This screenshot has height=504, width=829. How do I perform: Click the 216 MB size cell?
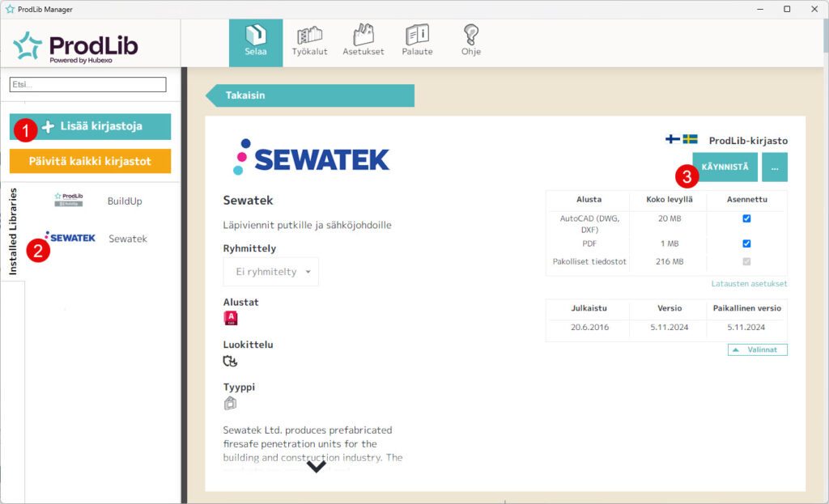(670, 261)
